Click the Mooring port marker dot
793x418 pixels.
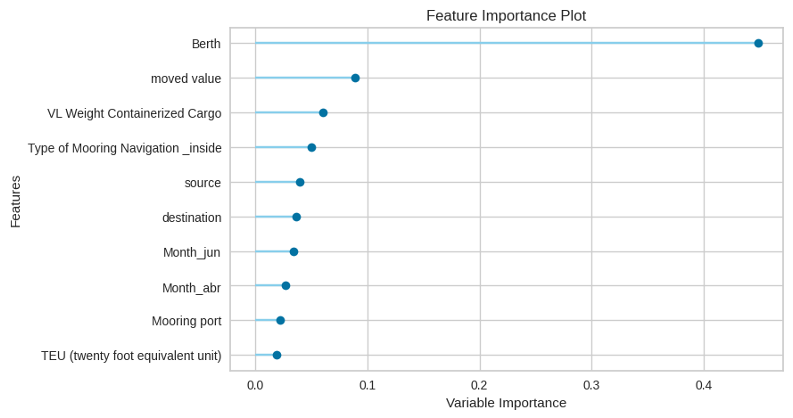[280, 320]
